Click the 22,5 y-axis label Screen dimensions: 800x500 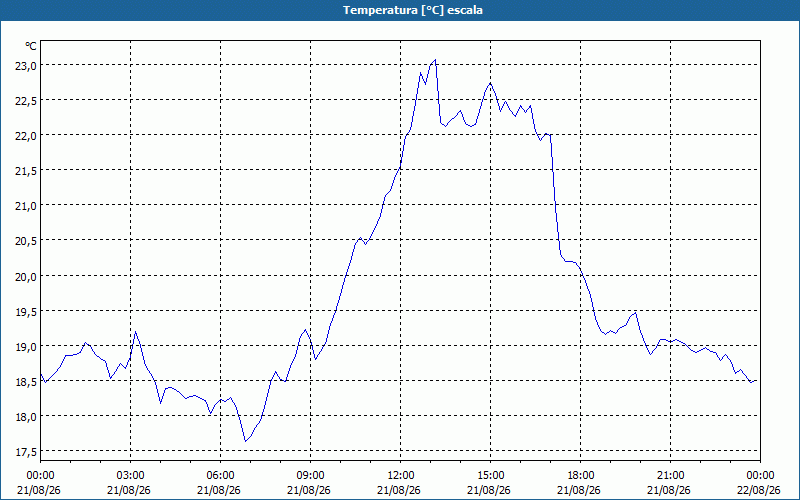pos(26,101)
